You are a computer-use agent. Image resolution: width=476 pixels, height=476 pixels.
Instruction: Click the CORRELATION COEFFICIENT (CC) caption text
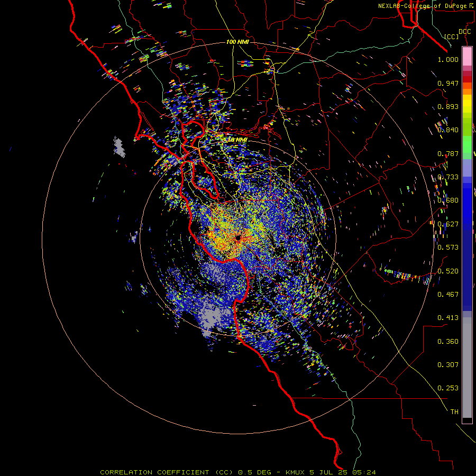[x=167, y=472]
